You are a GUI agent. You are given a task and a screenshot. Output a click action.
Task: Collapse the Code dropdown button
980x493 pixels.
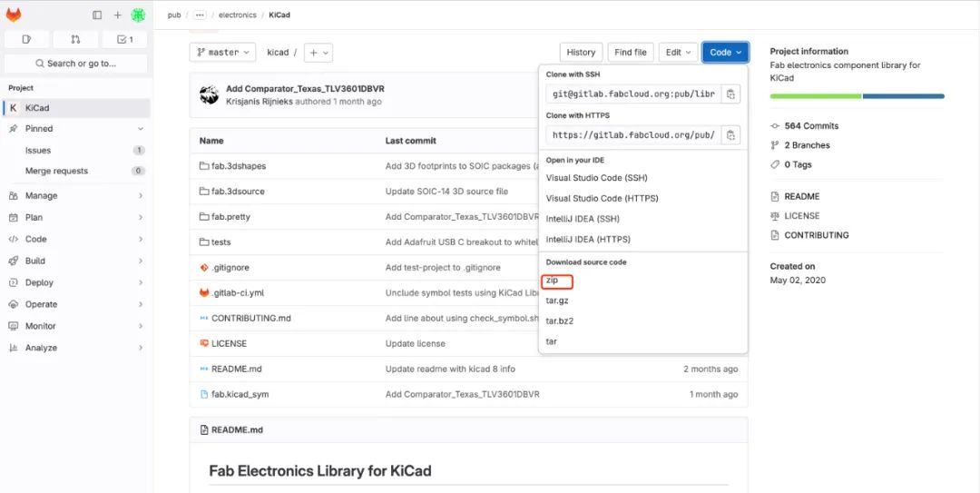click(x=725, y=53)
